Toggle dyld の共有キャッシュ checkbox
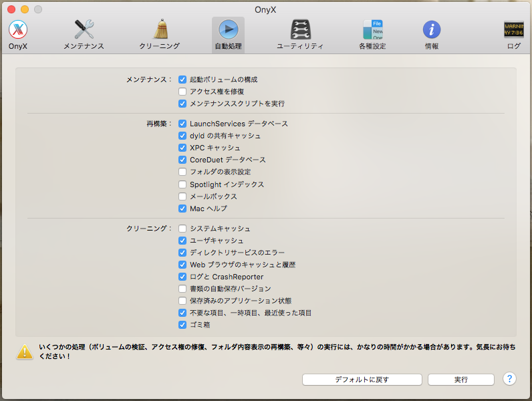Viewport: 532px width, 401px height. [182, 136]
